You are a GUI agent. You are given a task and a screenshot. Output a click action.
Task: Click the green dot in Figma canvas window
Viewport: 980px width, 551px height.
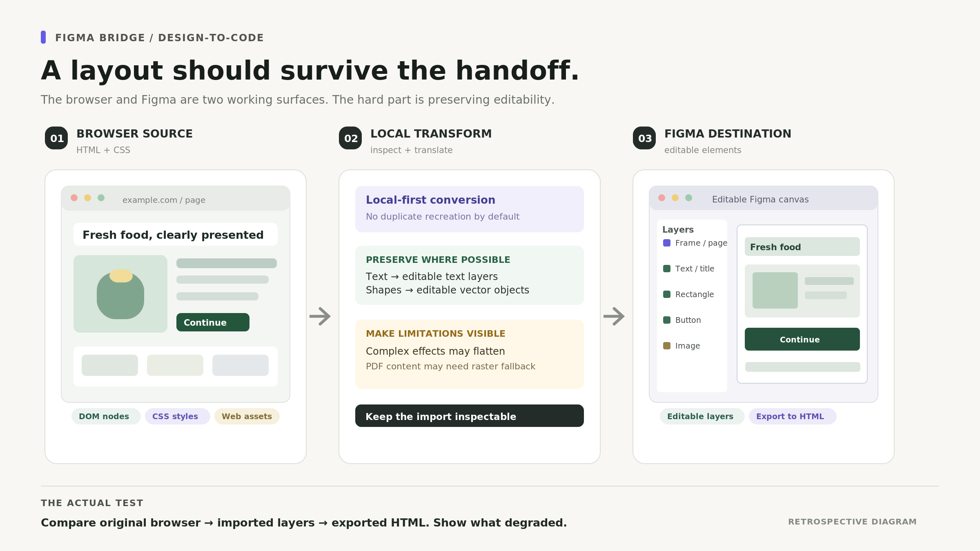pyautogui.click(x=688, y=198)
